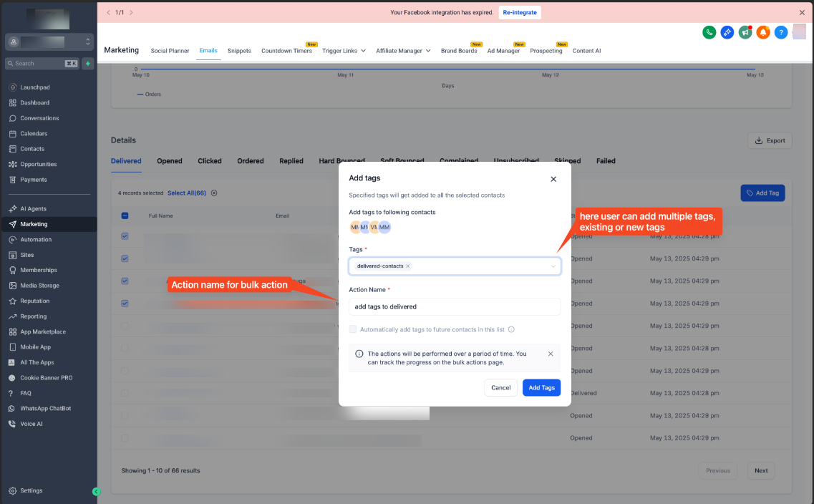The height and width of the screenshot is (504, 814).
Task: Expand the Affiliate Manager menu
Action: [403, 51]
